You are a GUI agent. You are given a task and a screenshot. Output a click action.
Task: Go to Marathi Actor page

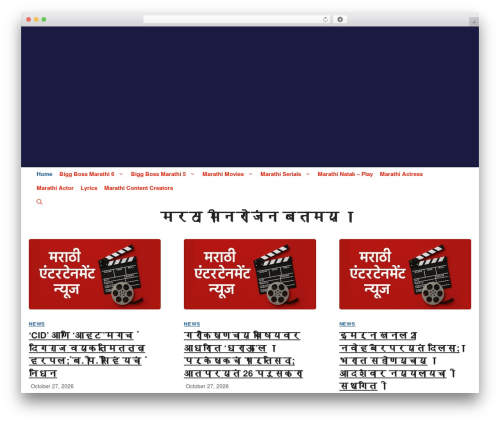(55, 188)
